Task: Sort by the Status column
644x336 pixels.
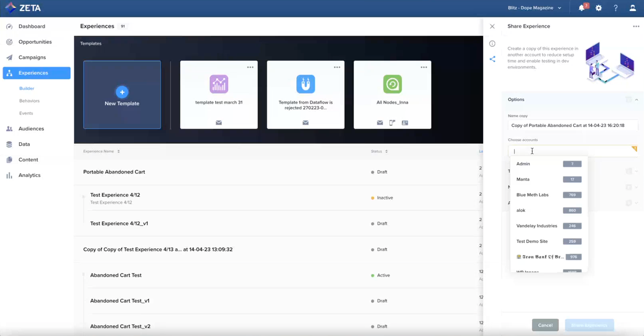Action: [386, 151]
